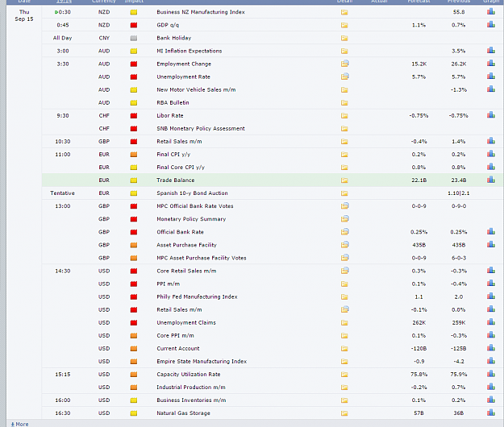Open detail folder for Employment Change
The image size is (504, 427).
pos(344,64)
